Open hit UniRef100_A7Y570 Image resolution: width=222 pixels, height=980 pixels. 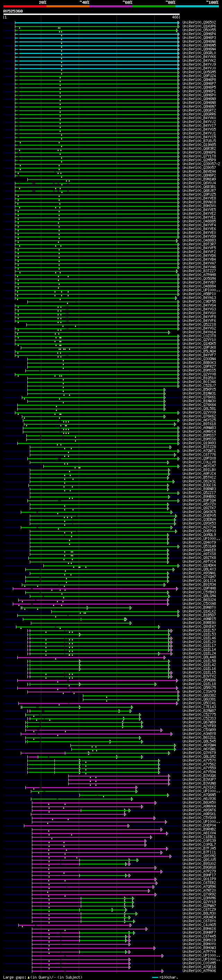click(x=199, y=760)
